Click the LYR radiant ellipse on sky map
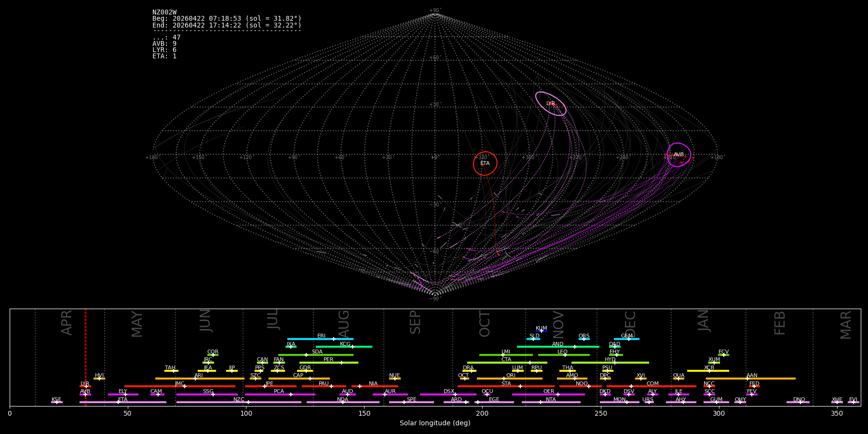Image resolution: width=868 pixels, height=434 pixels. (551, 104)
